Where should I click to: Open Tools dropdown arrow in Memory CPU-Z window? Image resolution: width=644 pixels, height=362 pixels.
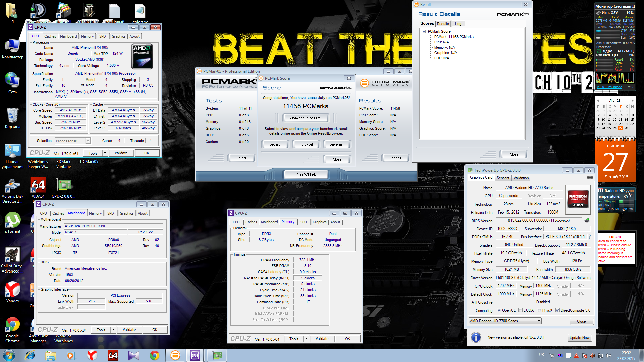(306, 339)
